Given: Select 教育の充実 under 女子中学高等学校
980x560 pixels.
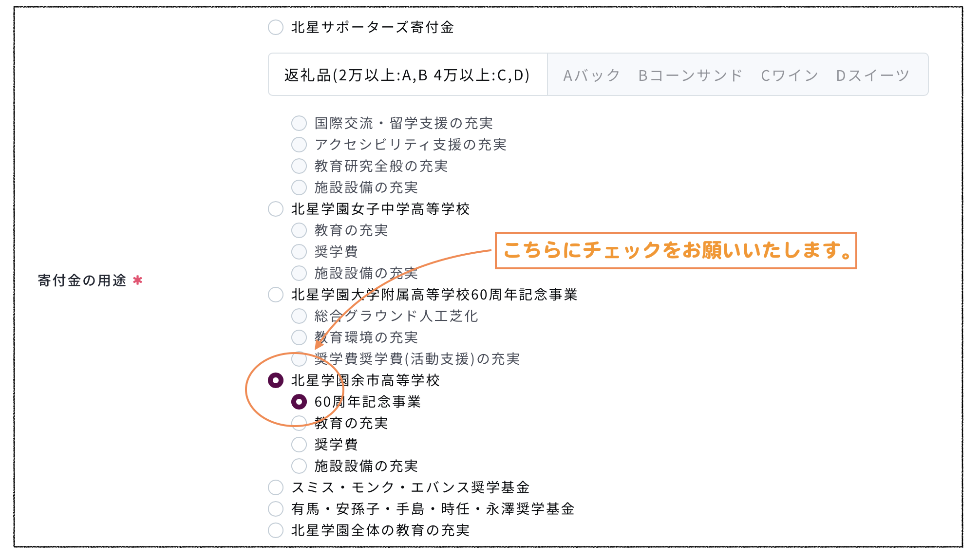Looking at the screenshot, I should pos(299,230).
